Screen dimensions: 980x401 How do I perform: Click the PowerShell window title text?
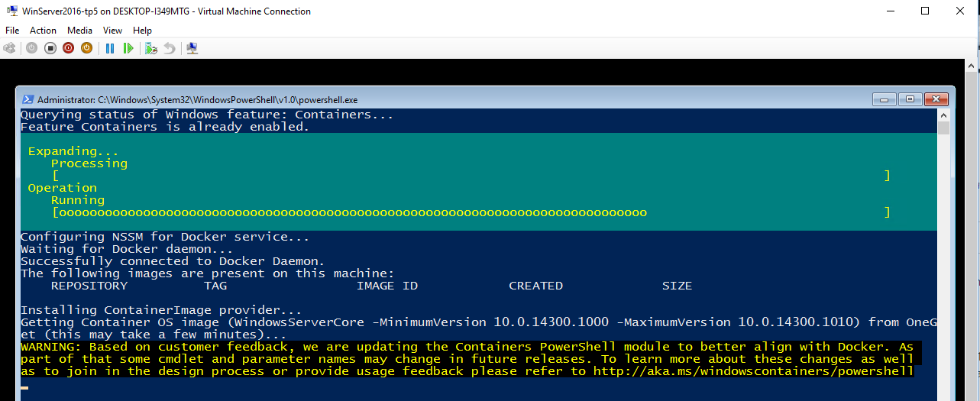[x=197, y=99]
